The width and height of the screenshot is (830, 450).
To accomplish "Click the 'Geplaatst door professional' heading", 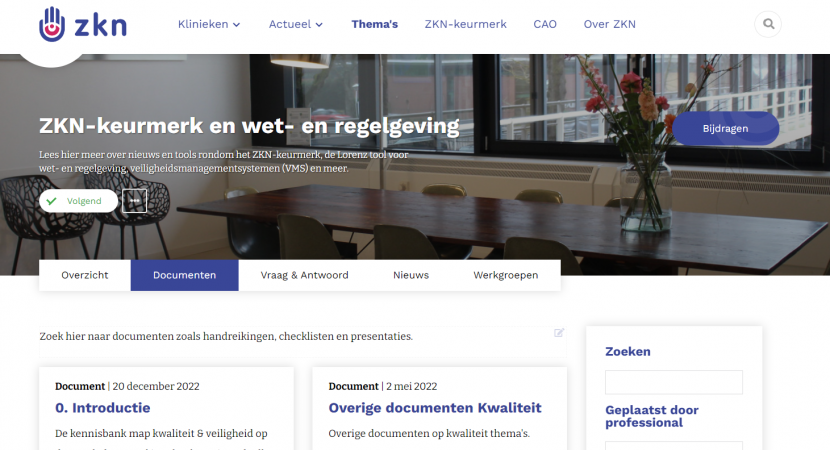I will tap(652, 416).
